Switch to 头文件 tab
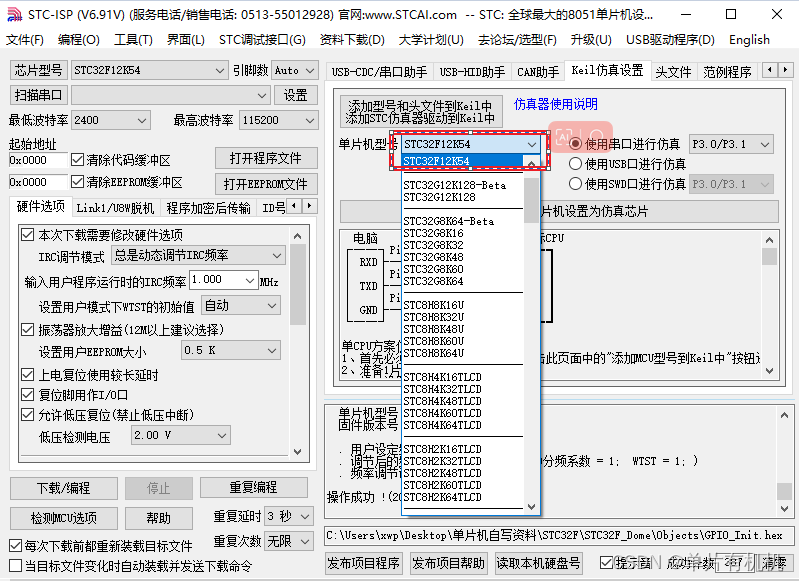 click(673, 72)
